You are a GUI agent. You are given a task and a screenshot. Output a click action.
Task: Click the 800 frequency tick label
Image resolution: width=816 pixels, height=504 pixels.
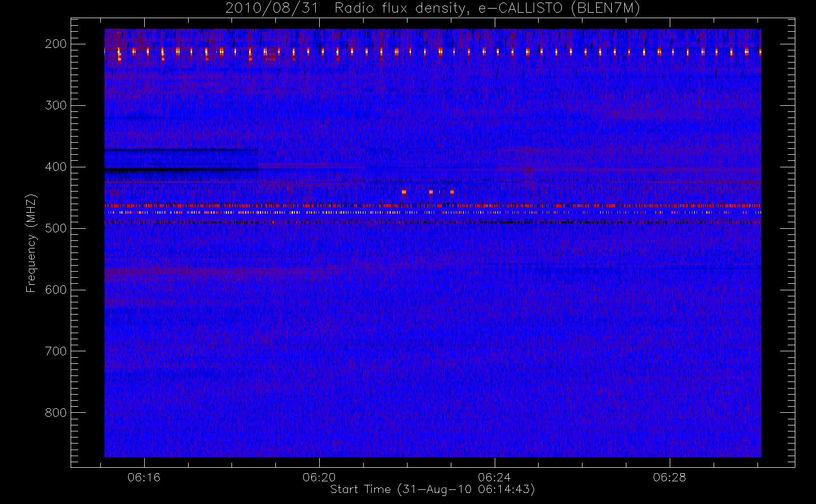56,413
